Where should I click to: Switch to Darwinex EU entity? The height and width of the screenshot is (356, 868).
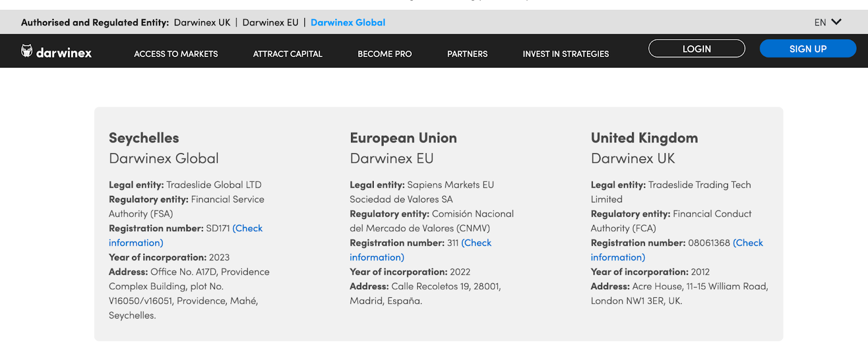pyautogui.click(x=270, y=22)
